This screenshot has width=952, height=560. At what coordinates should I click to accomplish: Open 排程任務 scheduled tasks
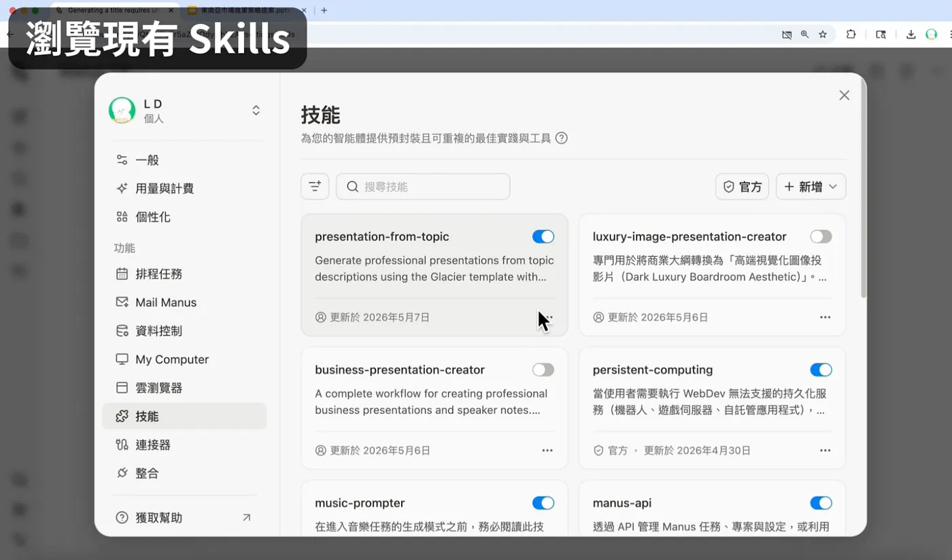pos(184,274)
